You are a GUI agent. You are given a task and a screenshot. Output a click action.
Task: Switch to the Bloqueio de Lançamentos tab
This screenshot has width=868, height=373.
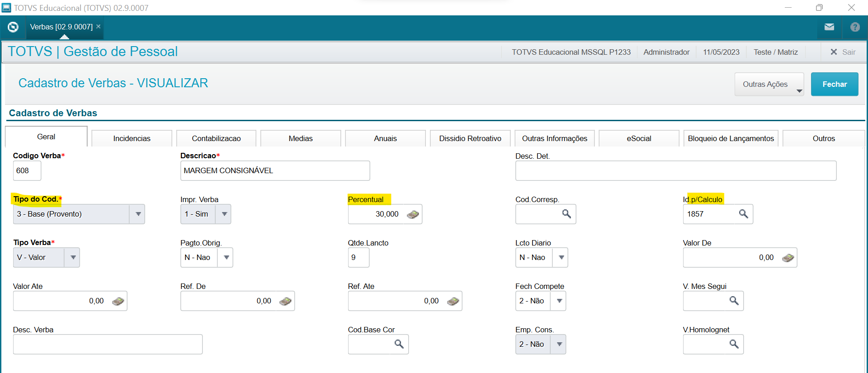click(731, 138)
